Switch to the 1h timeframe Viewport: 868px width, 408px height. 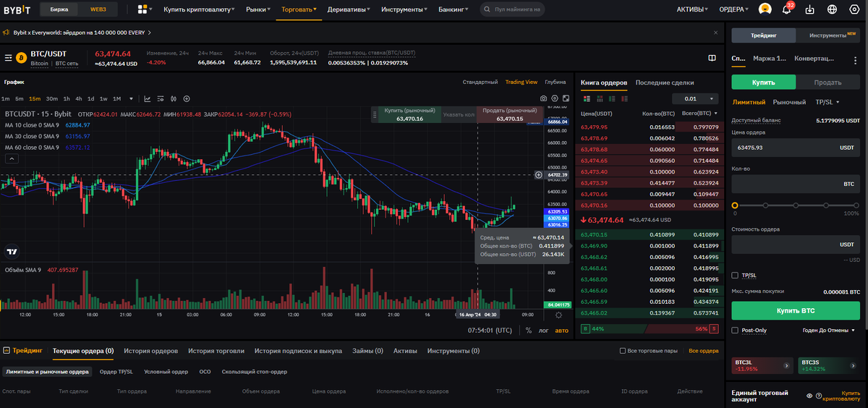tap(67, 98)
